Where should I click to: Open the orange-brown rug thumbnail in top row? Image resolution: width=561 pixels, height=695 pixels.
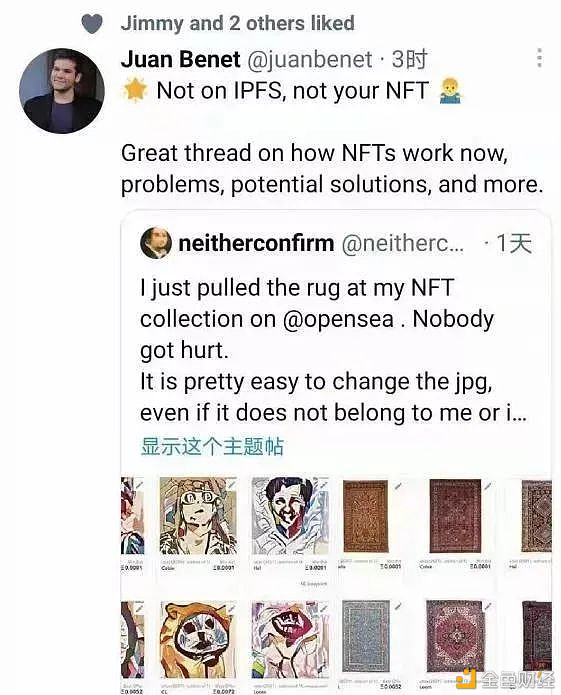click(366, 516)
